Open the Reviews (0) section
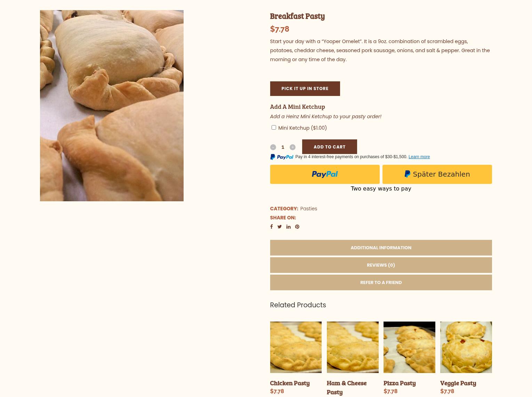This screenshot has width=532, height=397. 381,265
